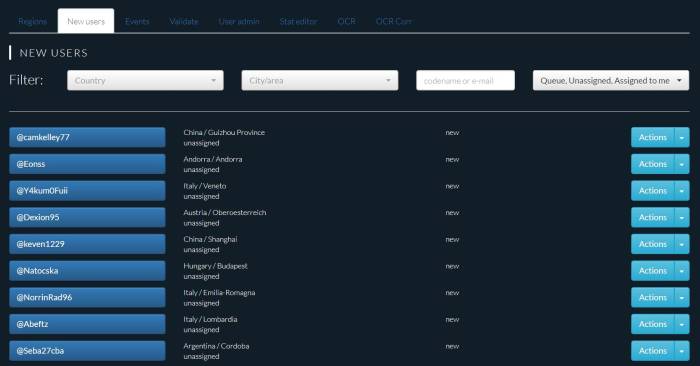Select the OCR tab
Screen dimensions: 700x366
click(346, 21)
